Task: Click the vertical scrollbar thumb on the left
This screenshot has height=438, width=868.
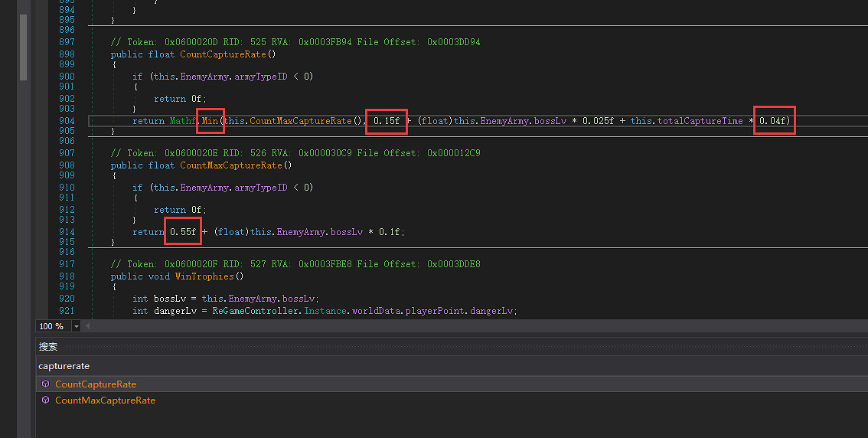Action: 23,46
